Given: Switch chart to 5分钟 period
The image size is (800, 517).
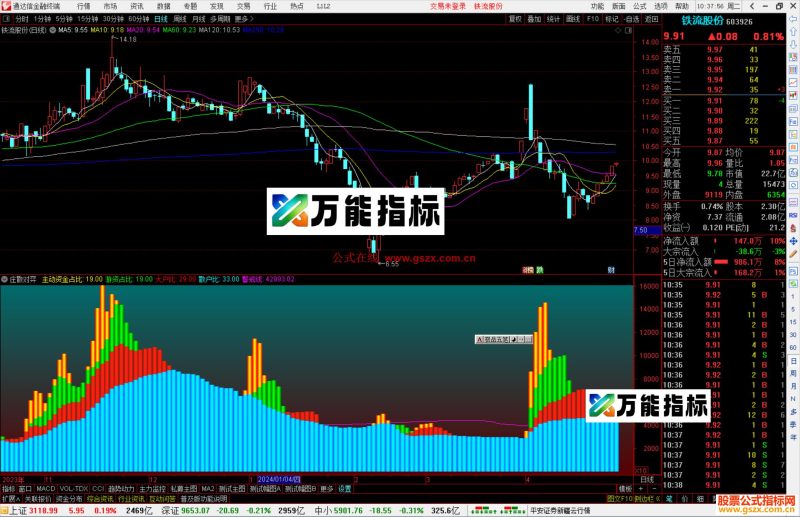Looking at the screenshot, I should [x=64, y=19].
